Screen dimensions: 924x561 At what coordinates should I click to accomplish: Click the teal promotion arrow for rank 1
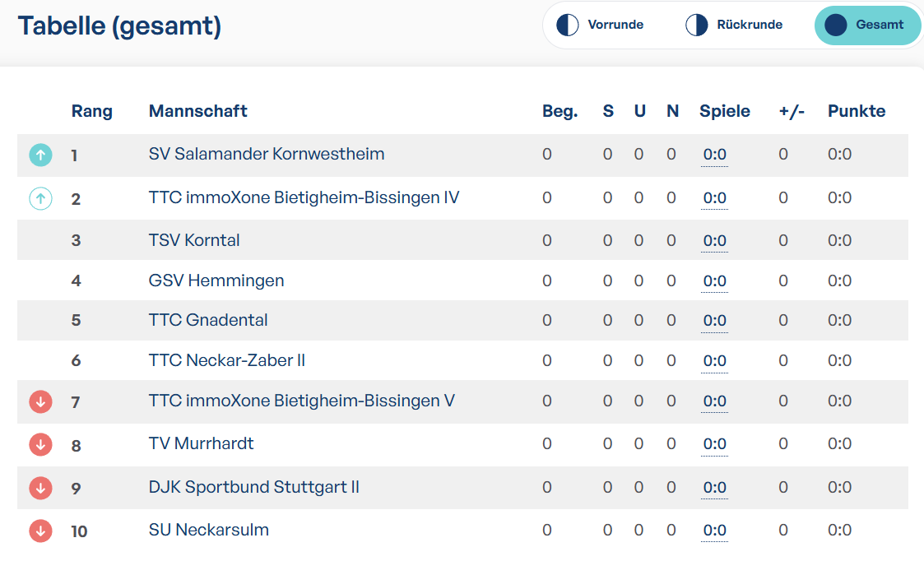[x=40, y=155]
